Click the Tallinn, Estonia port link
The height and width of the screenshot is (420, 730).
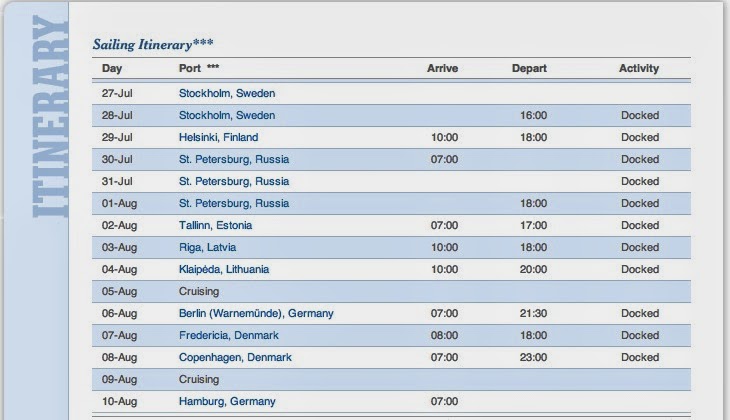(x=216, y=225)
